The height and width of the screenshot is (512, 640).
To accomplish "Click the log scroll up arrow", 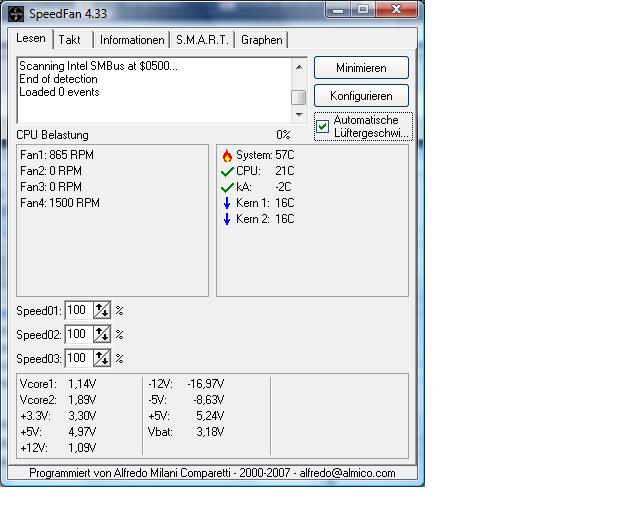I will (x=299, y=67).
